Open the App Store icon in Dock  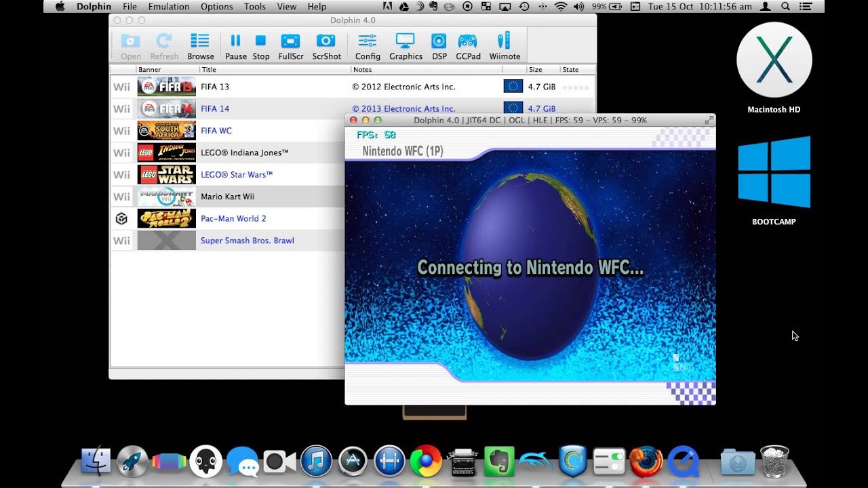353,462
